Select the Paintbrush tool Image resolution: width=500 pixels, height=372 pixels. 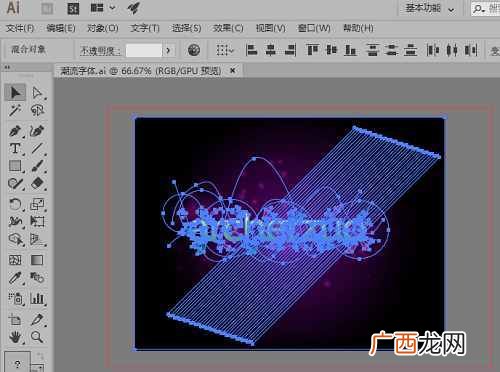37,166
